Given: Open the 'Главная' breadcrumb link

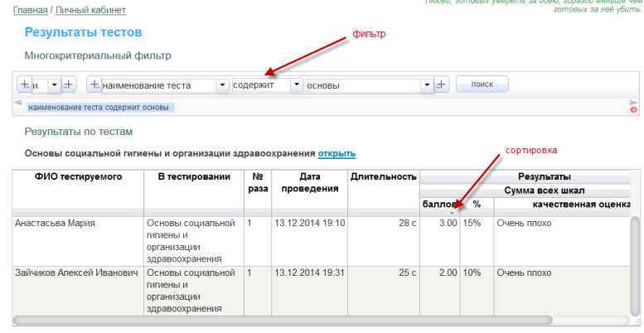Looking at the screenshot, I should tap(30, 11).
